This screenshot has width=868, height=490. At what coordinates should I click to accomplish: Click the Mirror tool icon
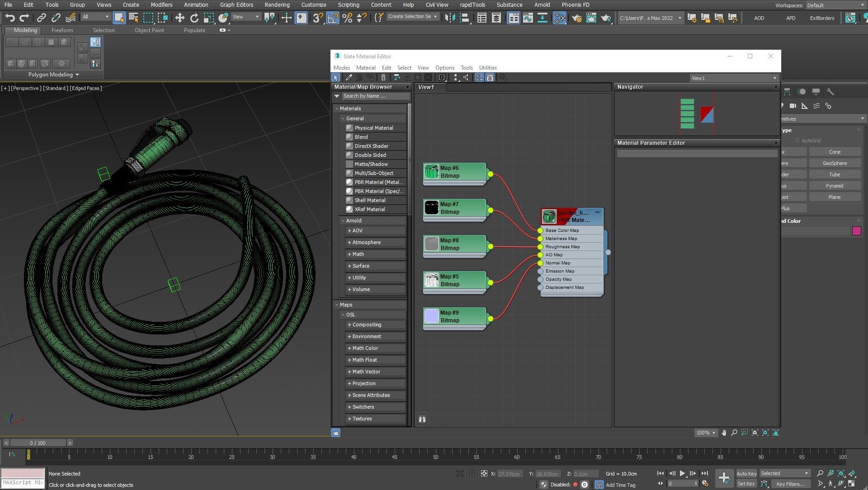coord(450,18)
